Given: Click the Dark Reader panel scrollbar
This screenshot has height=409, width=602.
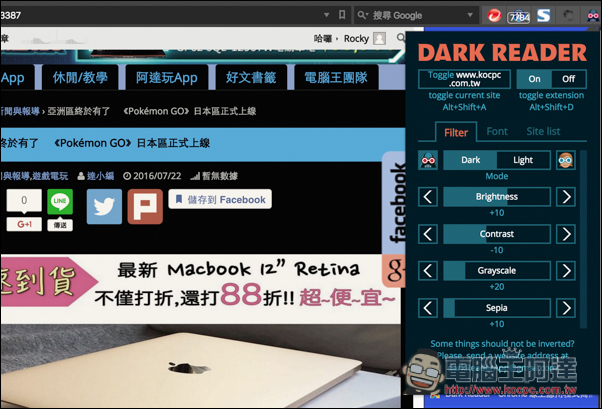Looking at the screenshot, I should pyautogui.click(x=584, y=239).
